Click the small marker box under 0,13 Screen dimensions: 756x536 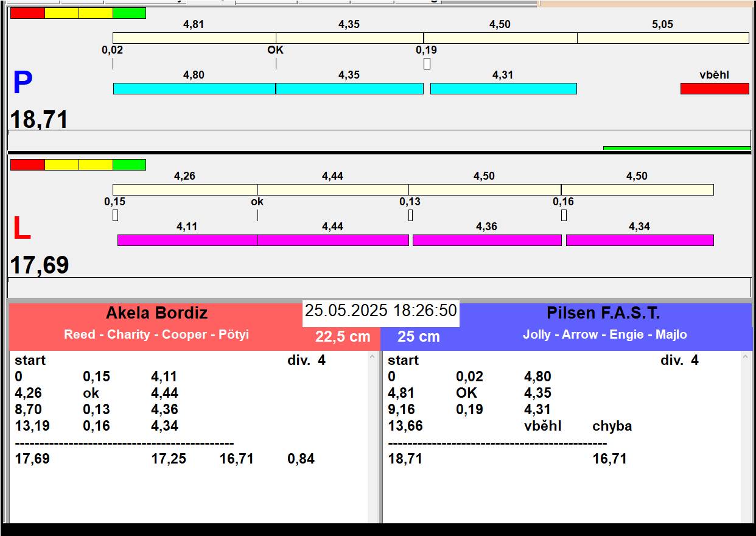coord(410,215)
